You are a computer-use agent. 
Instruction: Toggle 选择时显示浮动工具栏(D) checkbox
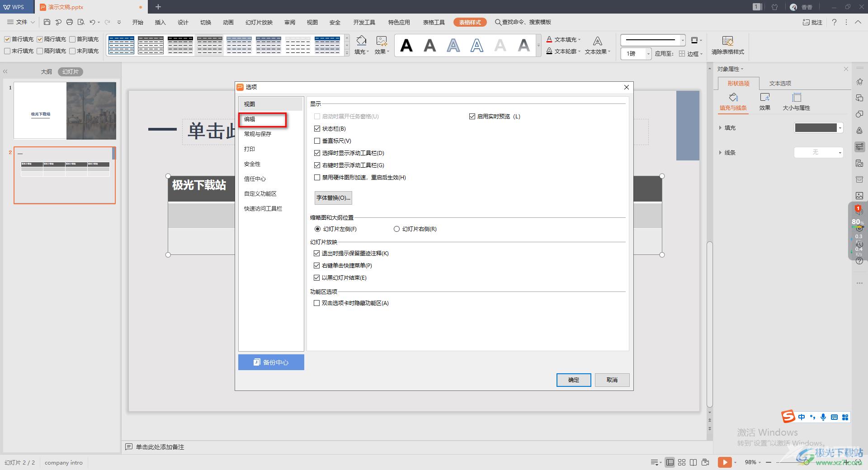point(317,153)
